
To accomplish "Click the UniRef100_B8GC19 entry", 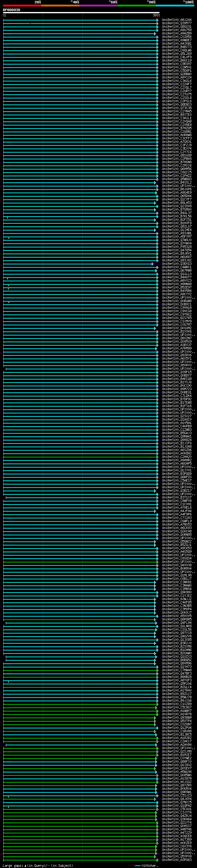I will pyautogui.click(x=177, y=60).
